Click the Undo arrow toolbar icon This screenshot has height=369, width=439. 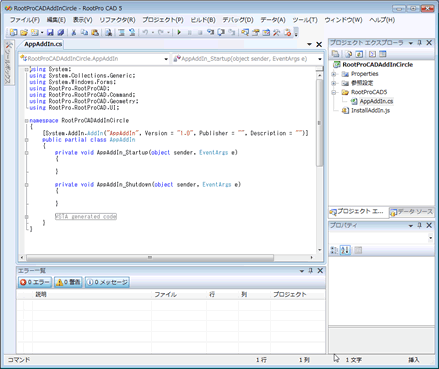[x=146, y=32]
